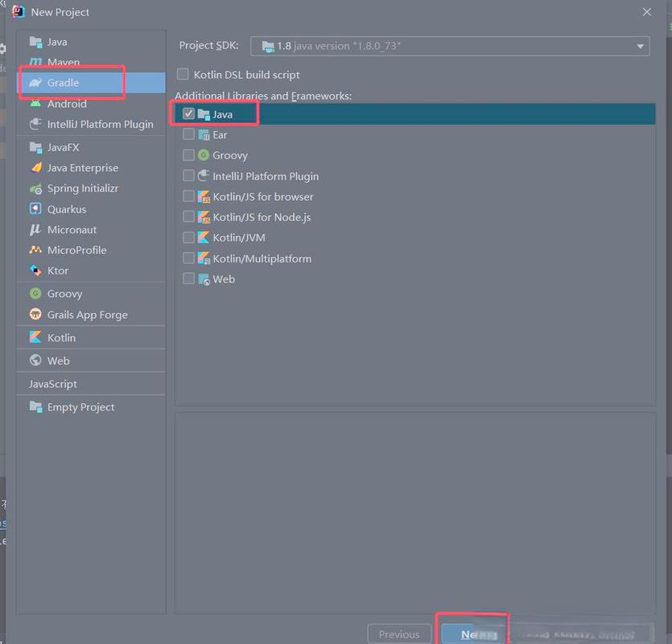Click the Previous button
672x644 pixels.
(399, 634)
